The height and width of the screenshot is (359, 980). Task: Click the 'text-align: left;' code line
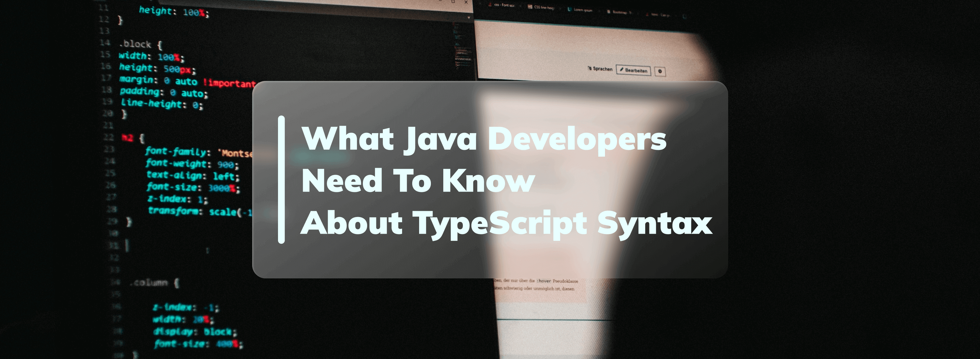193,176
